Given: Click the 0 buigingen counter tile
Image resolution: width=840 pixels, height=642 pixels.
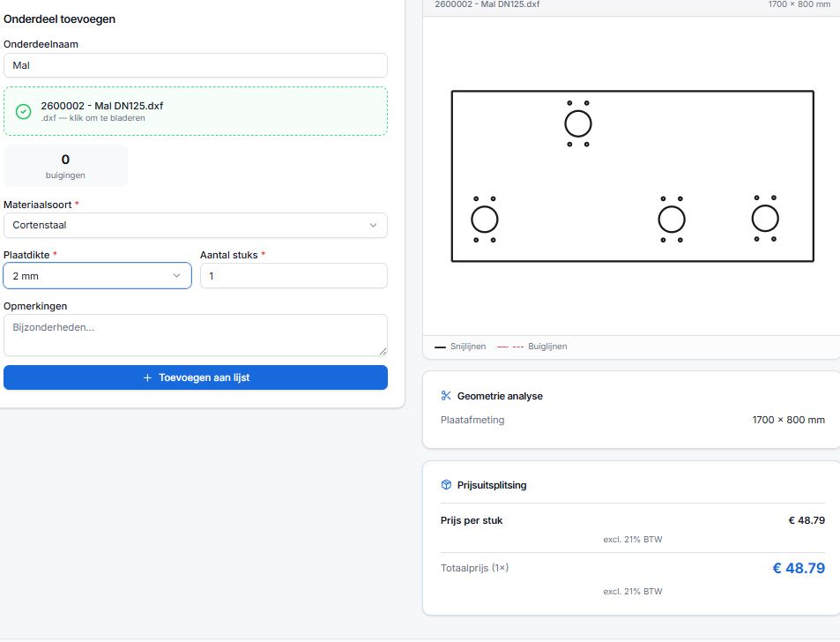Looking at the screenshot, I should pyautogui.click(x=65, y=166).
